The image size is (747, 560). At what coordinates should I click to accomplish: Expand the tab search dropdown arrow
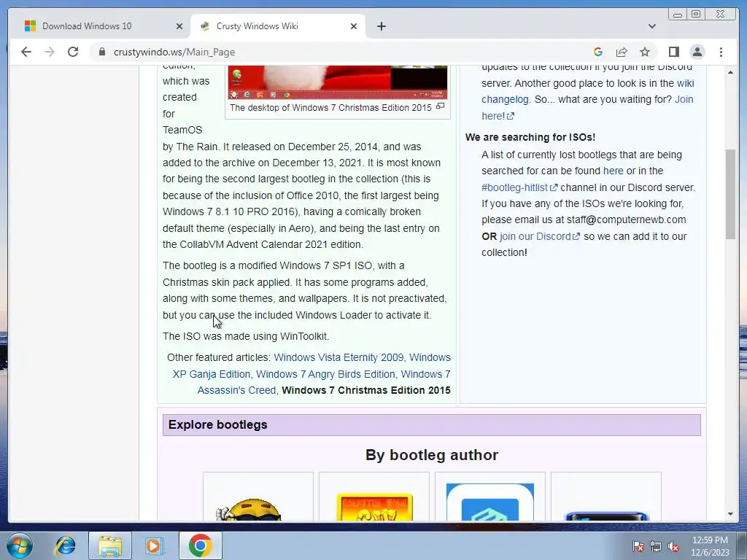[651, 26]
